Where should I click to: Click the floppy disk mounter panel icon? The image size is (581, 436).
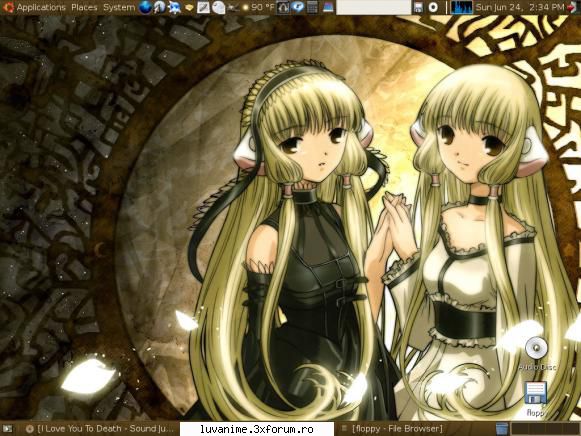click(x=418, y=7)
